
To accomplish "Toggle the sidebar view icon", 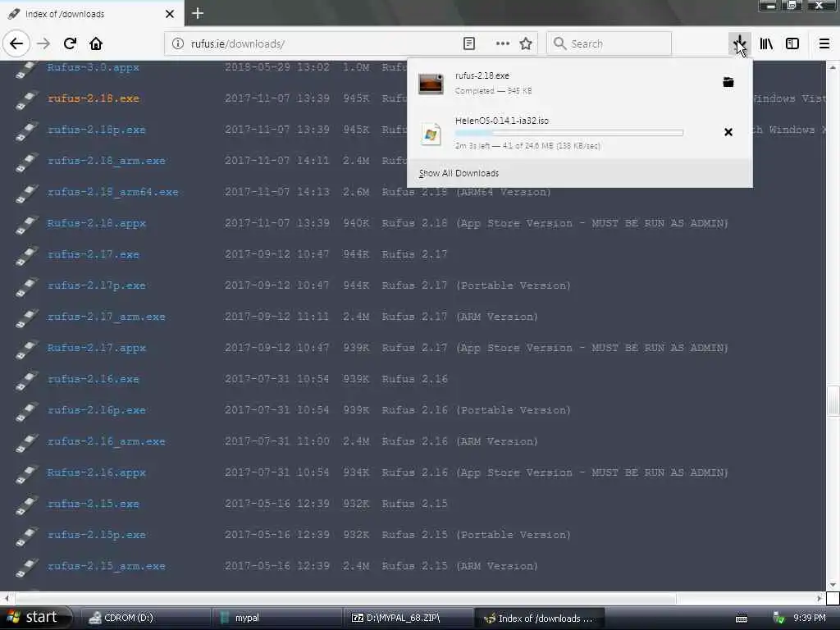I will pos(792,44).
